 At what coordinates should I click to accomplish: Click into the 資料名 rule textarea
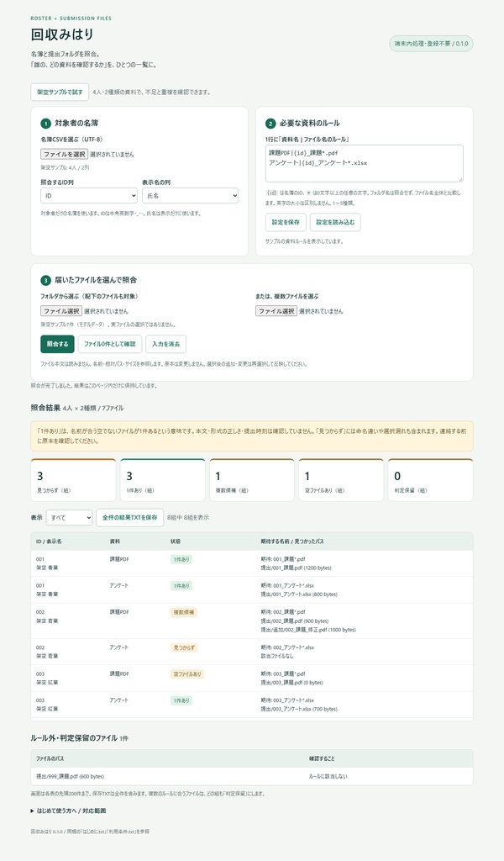coord(365,164)
